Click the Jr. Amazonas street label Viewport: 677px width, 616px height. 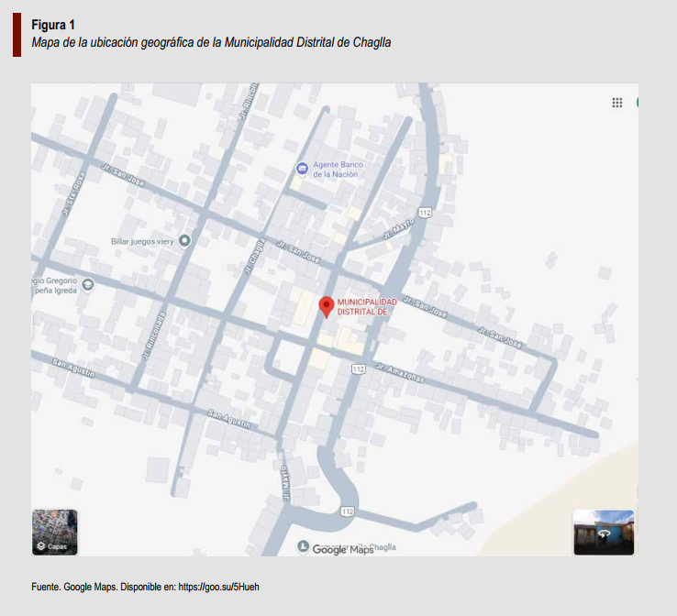pos(400,371)
